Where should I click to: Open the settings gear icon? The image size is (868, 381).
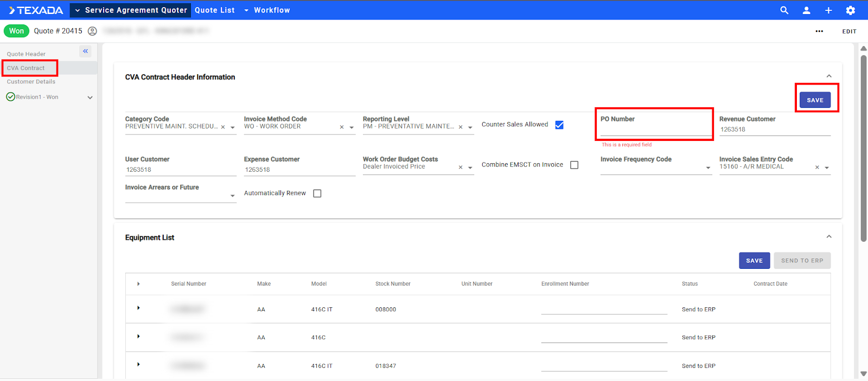[850, 10]
